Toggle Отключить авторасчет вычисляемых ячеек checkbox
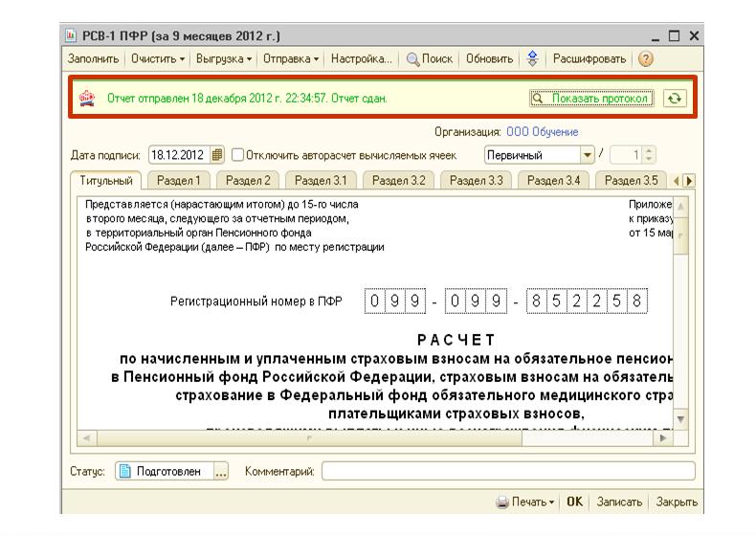 (238, 155)
